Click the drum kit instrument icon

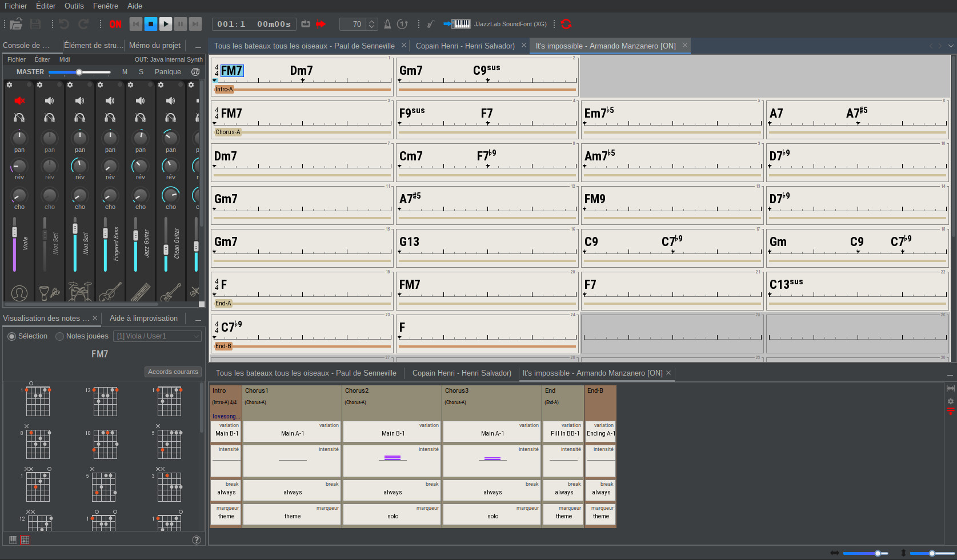(79, 292)
